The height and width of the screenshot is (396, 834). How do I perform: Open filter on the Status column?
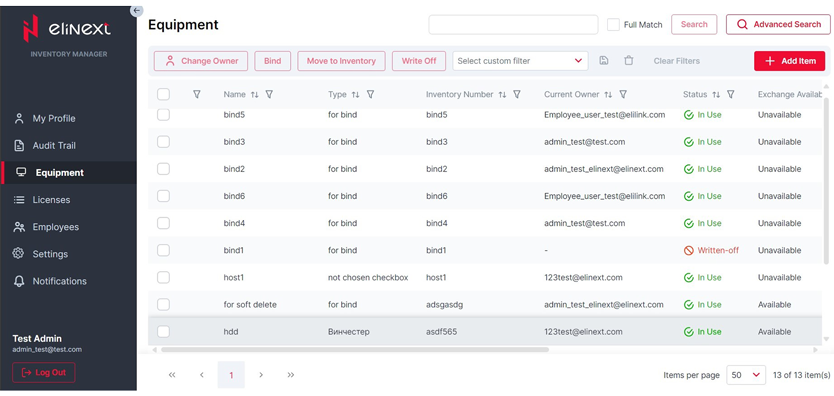(731, 94)
